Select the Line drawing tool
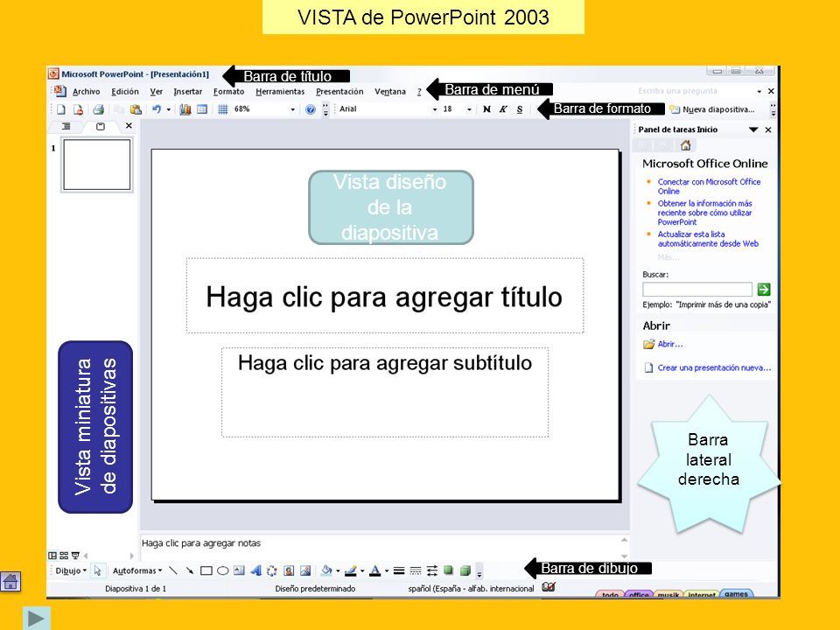 [x=173, y=571]
